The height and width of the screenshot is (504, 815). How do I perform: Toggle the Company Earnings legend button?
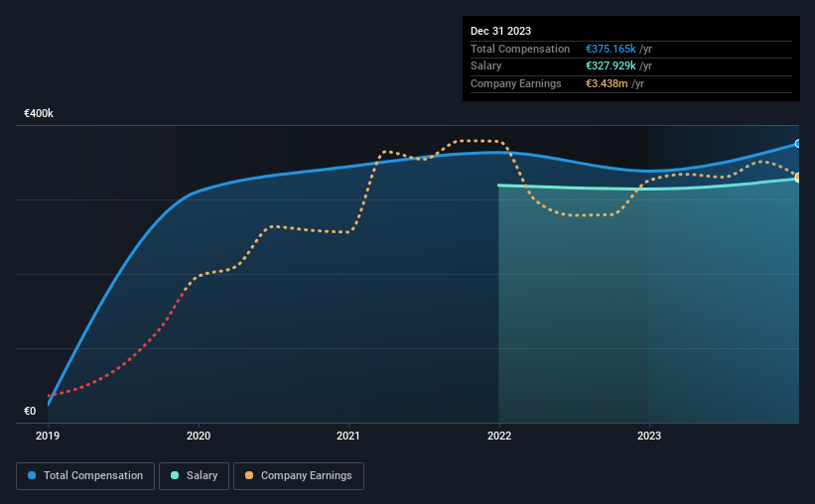point(299,476)
